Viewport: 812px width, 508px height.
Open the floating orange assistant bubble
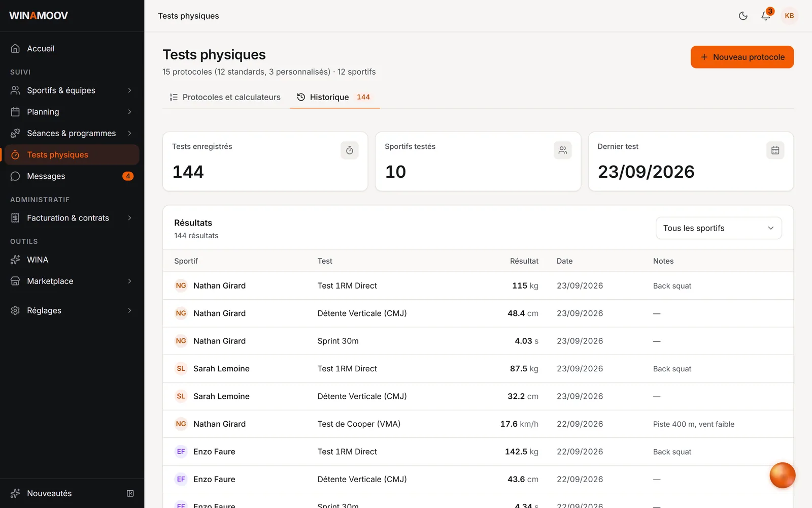[x=782, y=475]
